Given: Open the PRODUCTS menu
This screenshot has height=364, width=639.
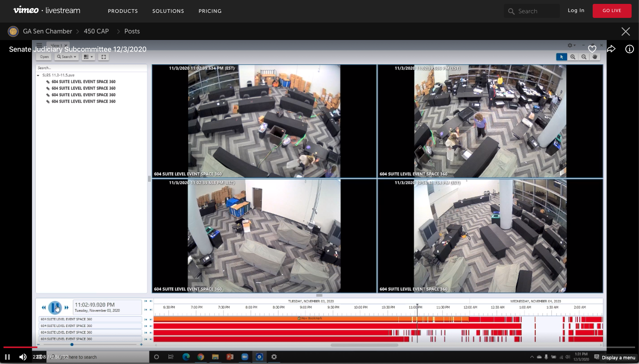Looking at the screenshot, I should pyautogui.click(x=123, y=11).
